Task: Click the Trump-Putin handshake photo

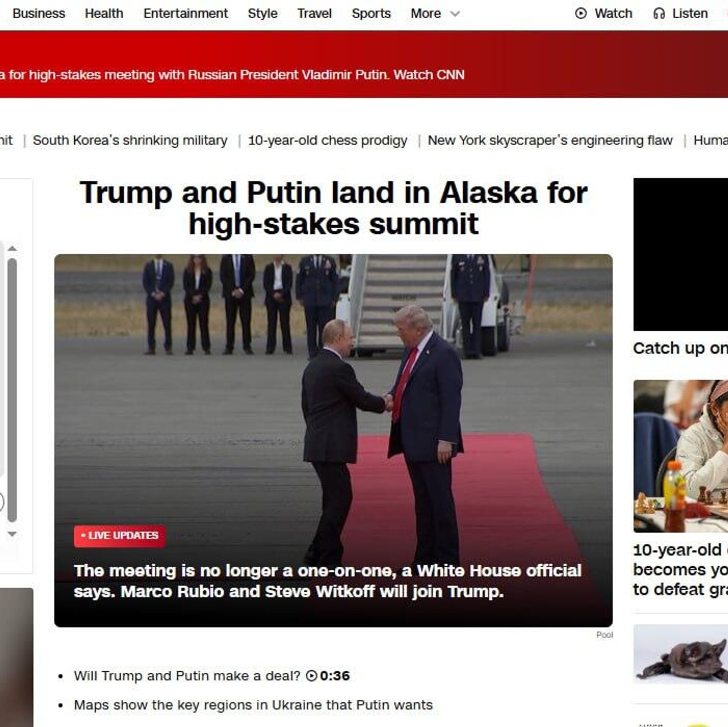Action: click(333, 440)
